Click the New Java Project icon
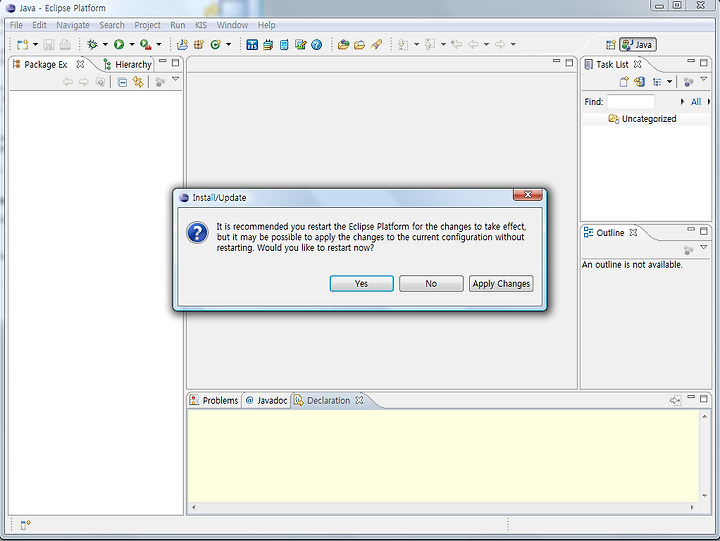The height and width of the screenshot is (541, 720). (182, 45)
